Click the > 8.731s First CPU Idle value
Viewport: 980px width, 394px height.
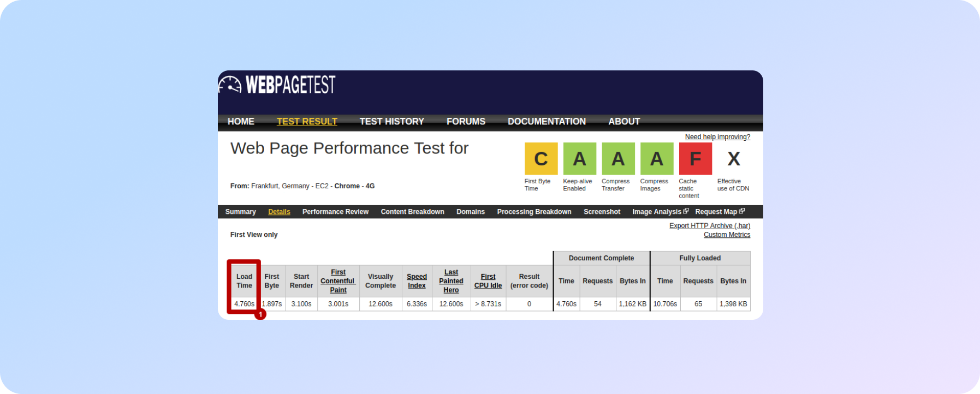488,304
